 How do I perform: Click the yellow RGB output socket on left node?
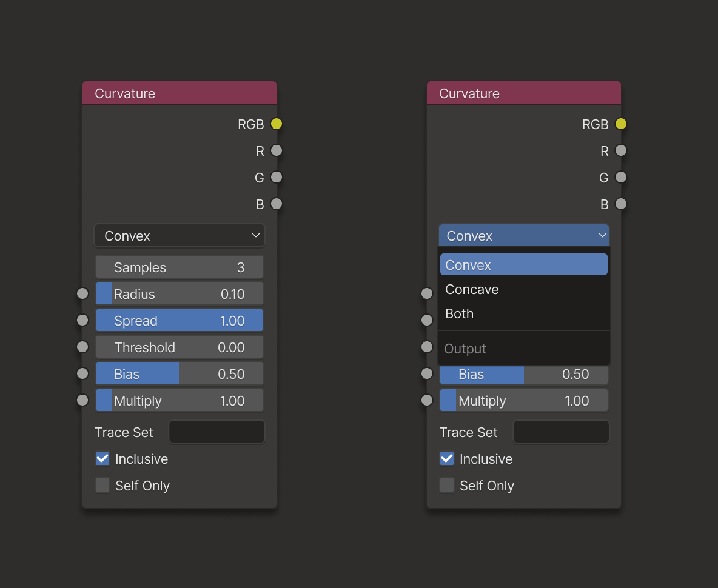point(276,124)
